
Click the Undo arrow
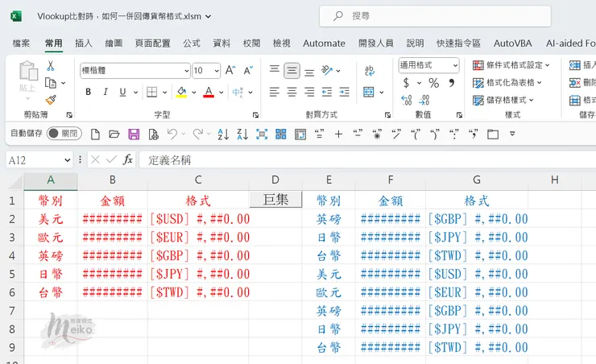pos(172,134)
